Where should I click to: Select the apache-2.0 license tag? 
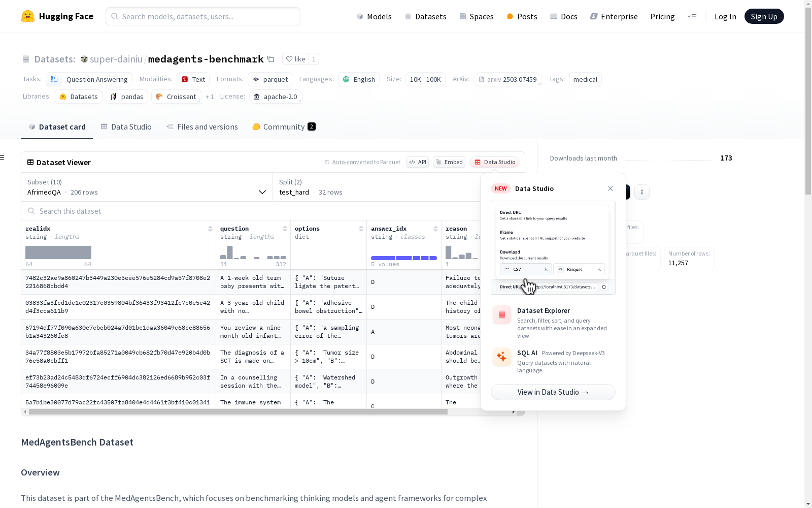coord(276,97)
